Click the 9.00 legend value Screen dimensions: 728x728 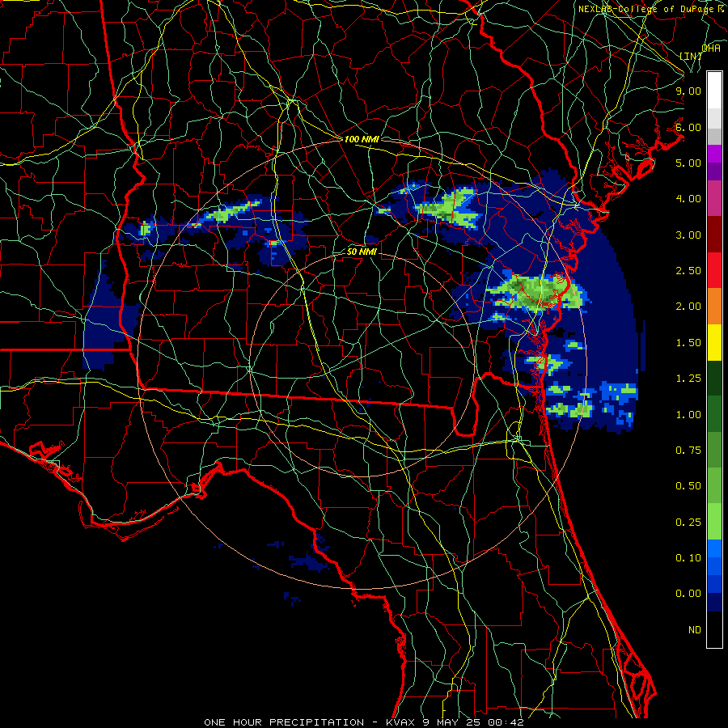[688, 91]
